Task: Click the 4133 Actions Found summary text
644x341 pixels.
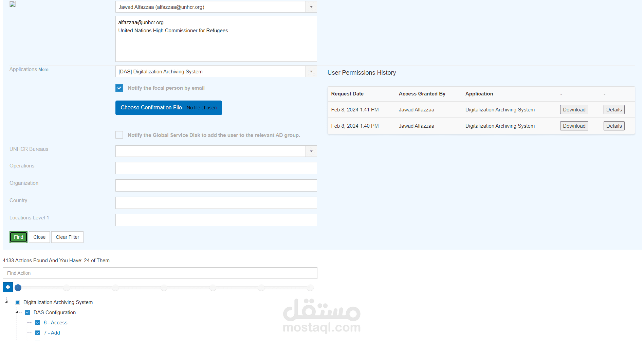Action: [56, 261]
